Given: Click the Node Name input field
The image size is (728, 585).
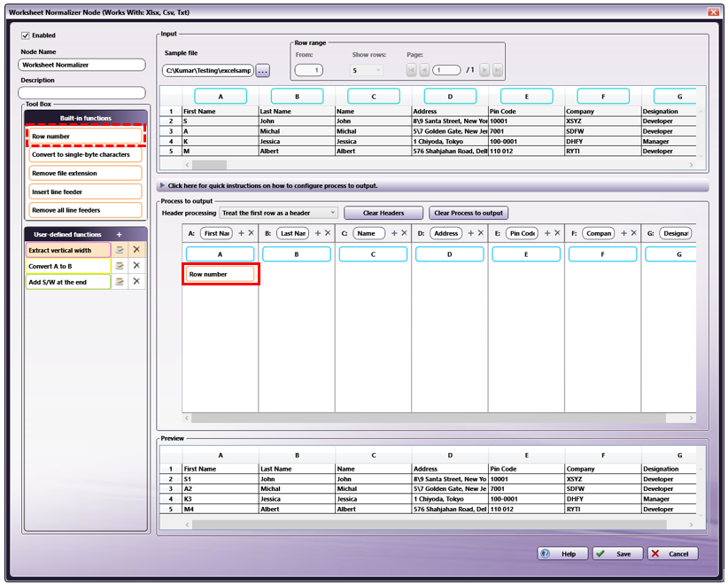Looking at the screenshot, I should tap(81, 65).
